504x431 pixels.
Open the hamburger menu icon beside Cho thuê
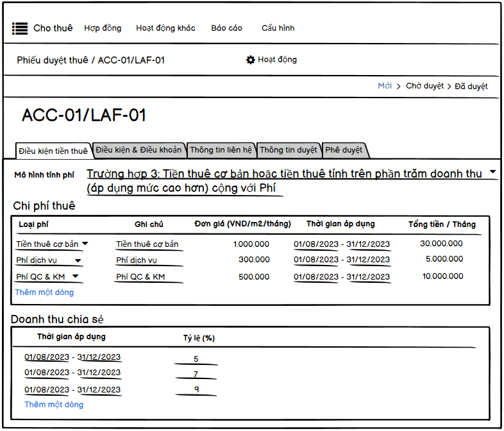point(20,28)
